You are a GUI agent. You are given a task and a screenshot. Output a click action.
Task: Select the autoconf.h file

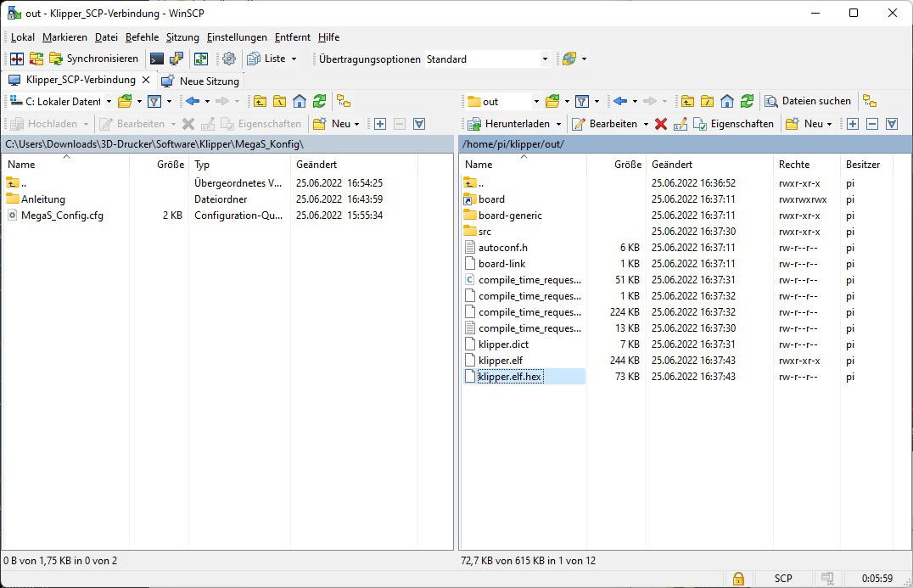click(x=503, y=248)
